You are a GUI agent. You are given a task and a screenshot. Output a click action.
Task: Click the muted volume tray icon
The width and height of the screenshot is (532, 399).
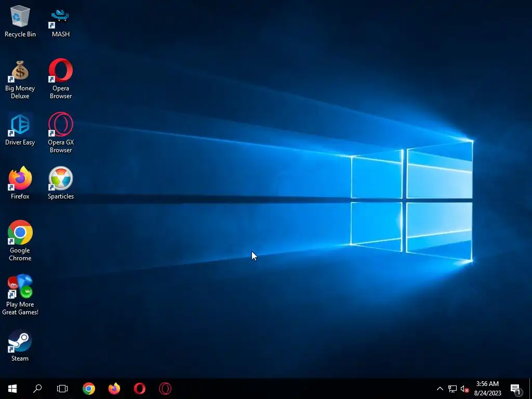point(464,389)
